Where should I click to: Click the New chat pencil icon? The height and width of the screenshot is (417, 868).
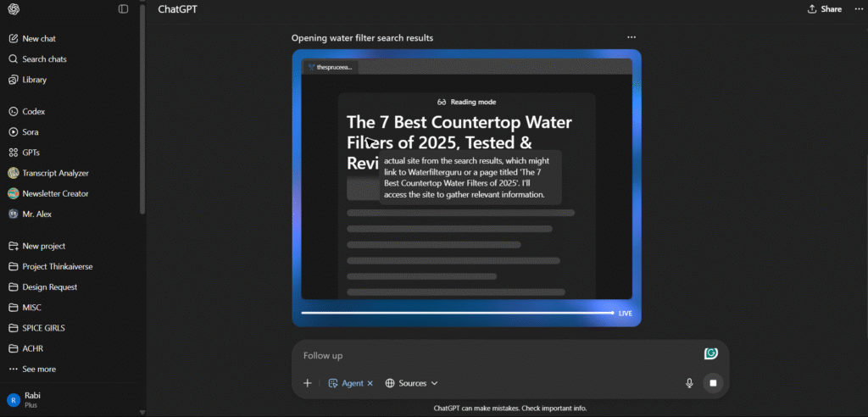click(14, 39)
